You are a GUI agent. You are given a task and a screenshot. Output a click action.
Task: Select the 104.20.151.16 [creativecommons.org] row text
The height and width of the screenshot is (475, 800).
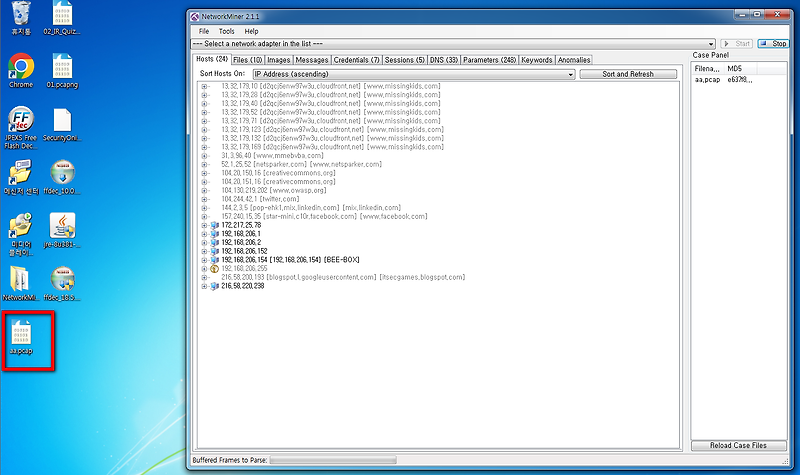click(x=278, y=182)
